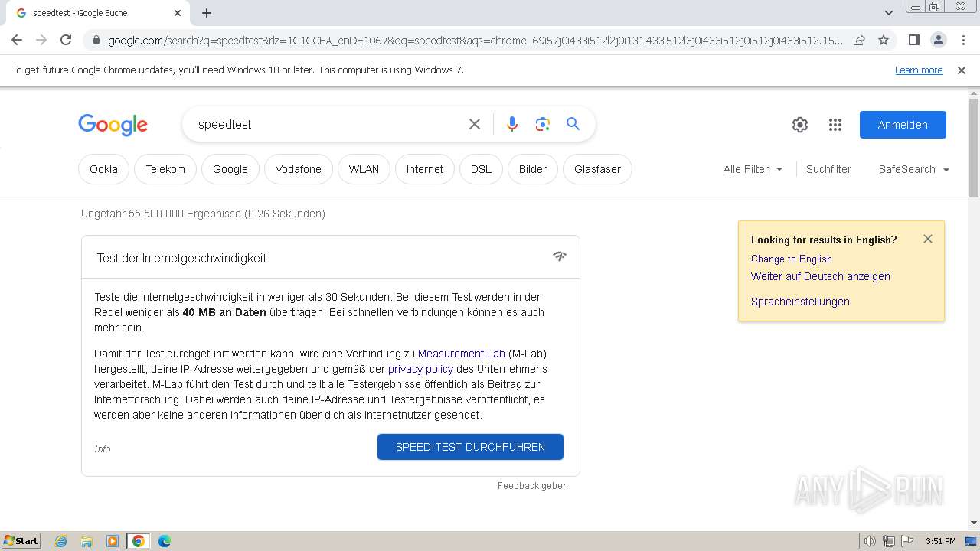Open the privacy policy link

(420, 369)
